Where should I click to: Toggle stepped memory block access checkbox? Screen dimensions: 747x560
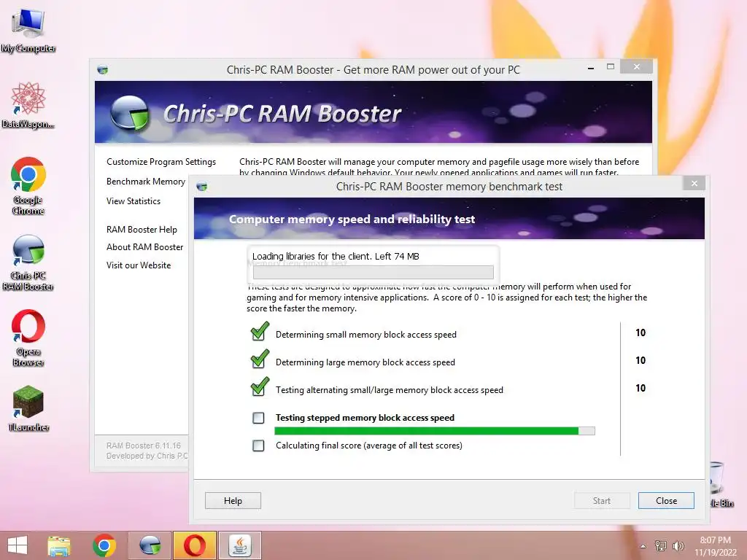pyautogui.click(x=258, y=418)
